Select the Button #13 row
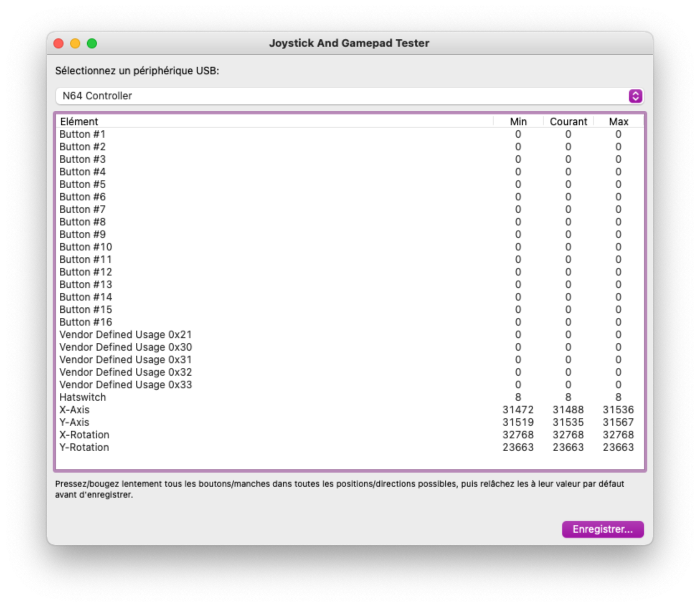 coord(350,284)
